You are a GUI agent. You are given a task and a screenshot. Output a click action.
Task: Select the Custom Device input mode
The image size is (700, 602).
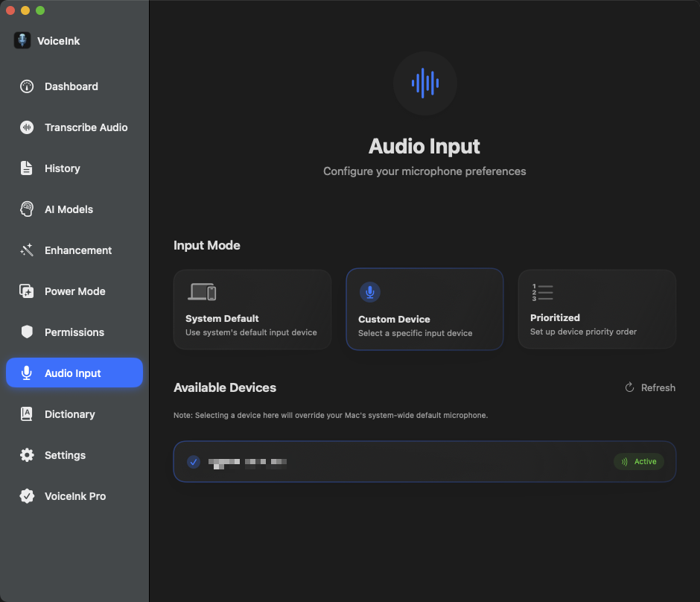click(x=424, y=309)
